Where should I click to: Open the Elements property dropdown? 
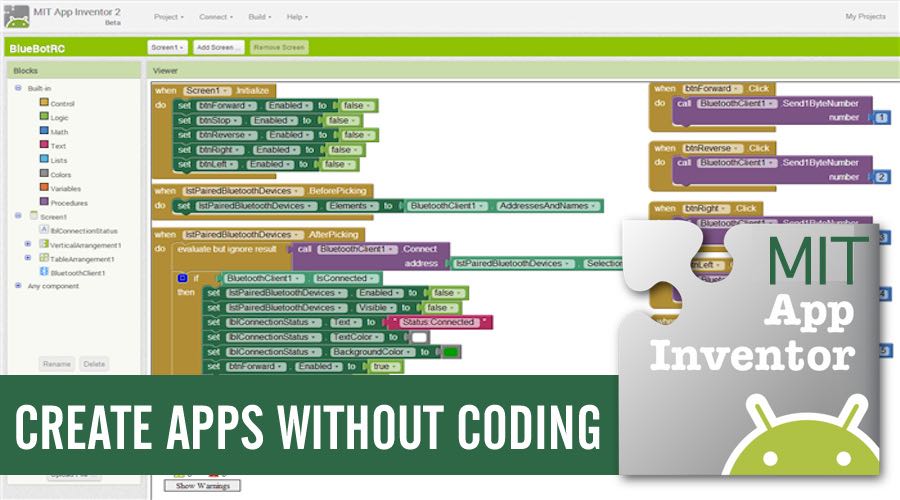tap(352, 206)
